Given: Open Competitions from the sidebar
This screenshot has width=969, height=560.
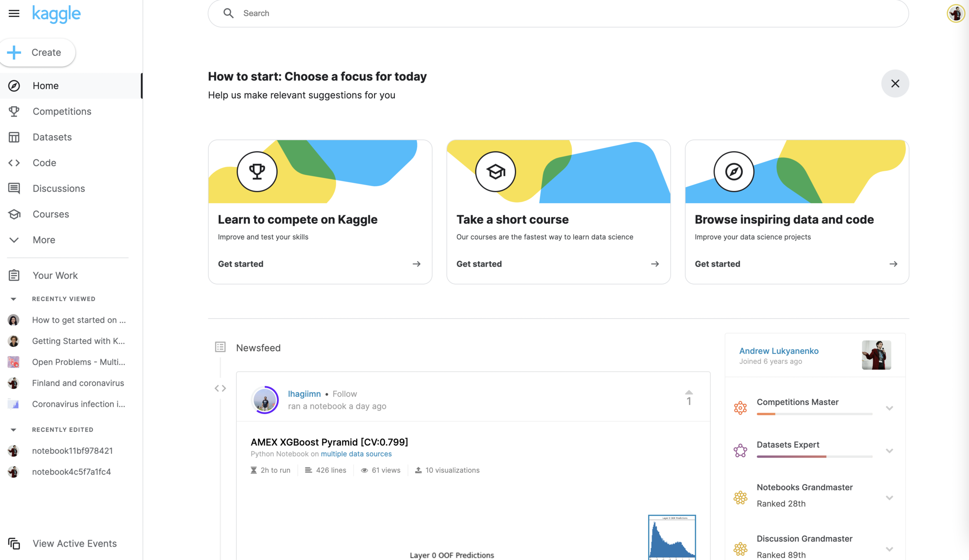Looking at the screenshot, I should 62,111.
